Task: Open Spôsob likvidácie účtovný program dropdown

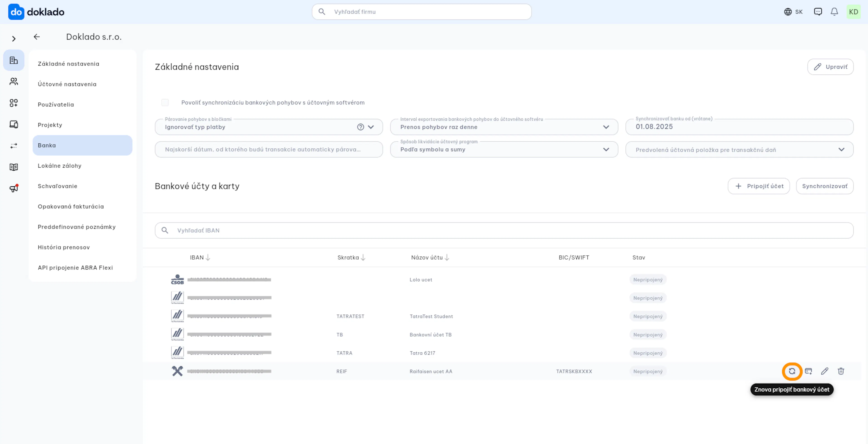Action: [504, 149]
